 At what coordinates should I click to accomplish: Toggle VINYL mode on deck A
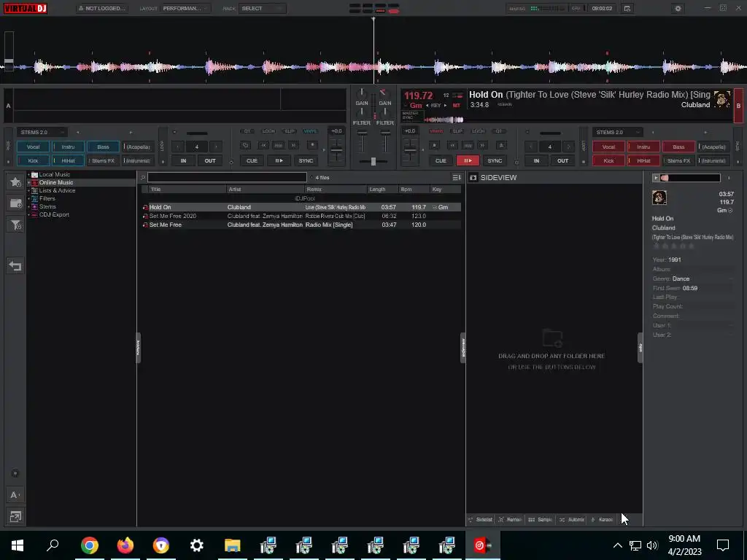(310, 131)
